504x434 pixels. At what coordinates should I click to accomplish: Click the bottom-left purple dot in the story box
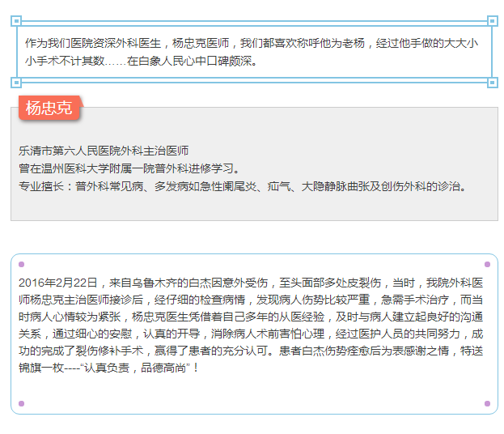(22, 403)
